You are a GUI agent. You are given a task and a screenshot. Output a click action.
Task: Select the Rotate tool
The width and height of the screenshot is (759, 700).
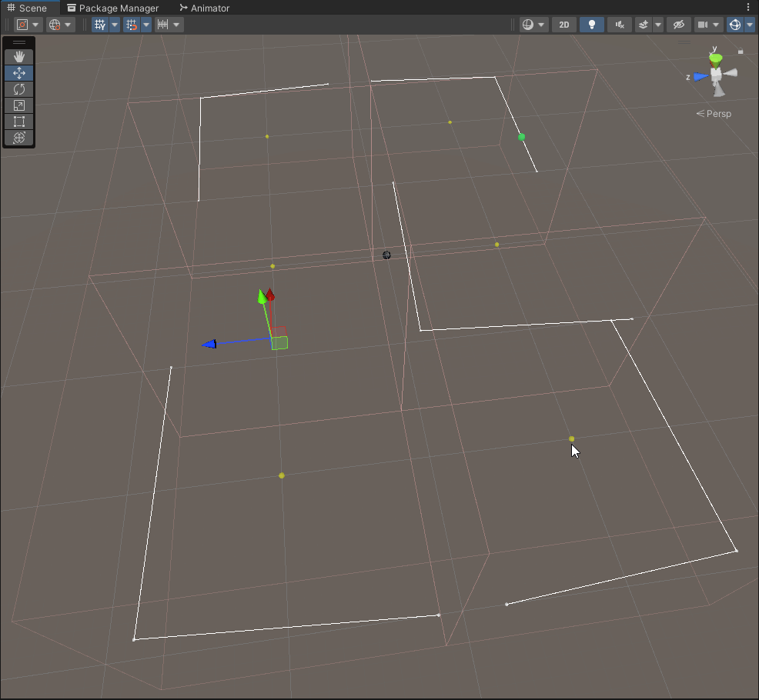pyautogui.click(x=19, y=89)
